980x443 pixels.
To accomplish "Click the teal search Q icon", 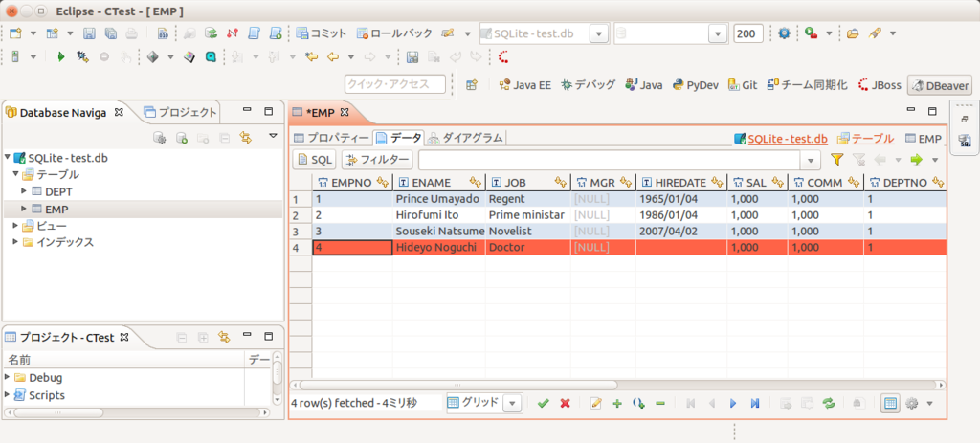I will click(211, 56).
